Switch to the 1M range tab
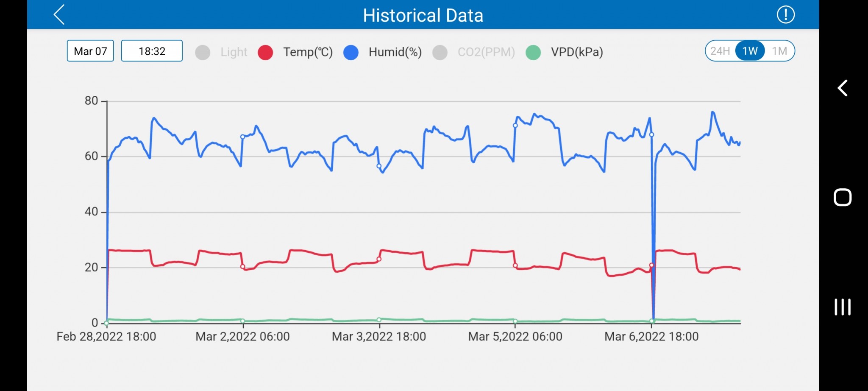Screen dimensions: 868x391 coord(779,51)
